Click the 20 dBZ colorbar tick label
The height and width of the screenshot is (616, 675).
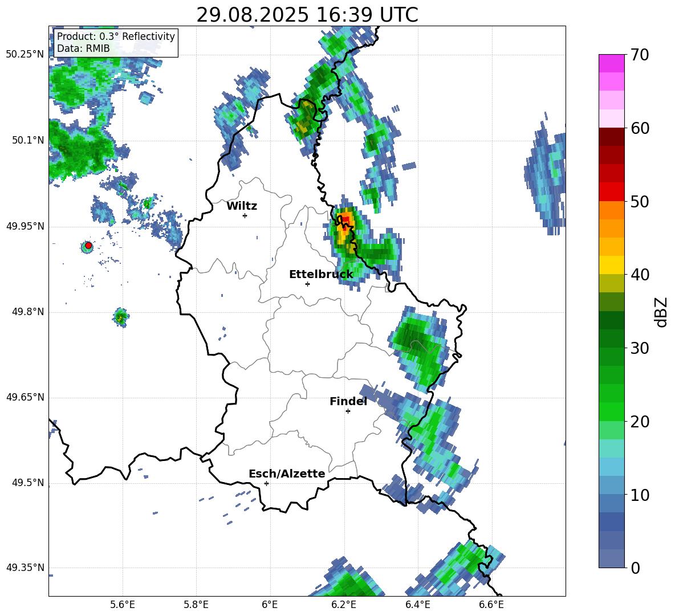[x=639, y=421]
